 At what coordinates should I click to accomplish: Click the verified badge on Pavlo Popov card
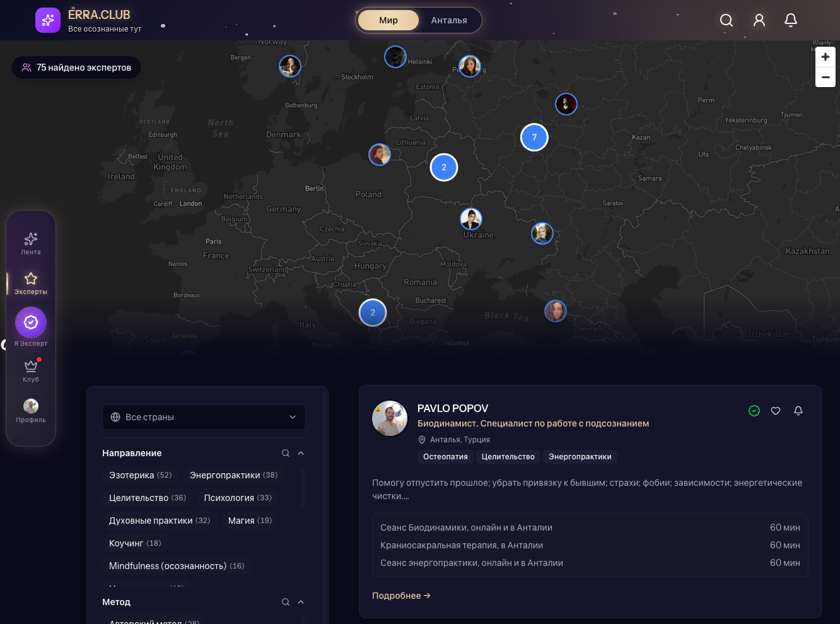[754, 411]
